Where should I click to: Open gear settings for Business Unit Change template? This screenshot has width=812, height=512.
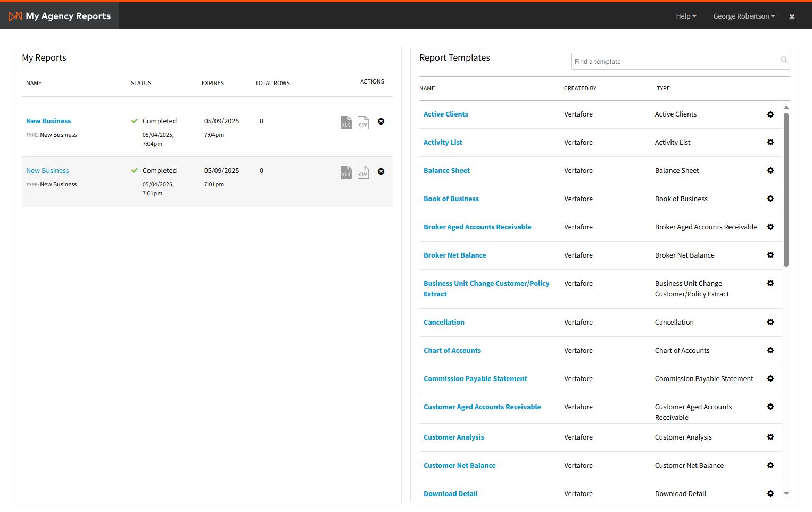tap(770, 283)
